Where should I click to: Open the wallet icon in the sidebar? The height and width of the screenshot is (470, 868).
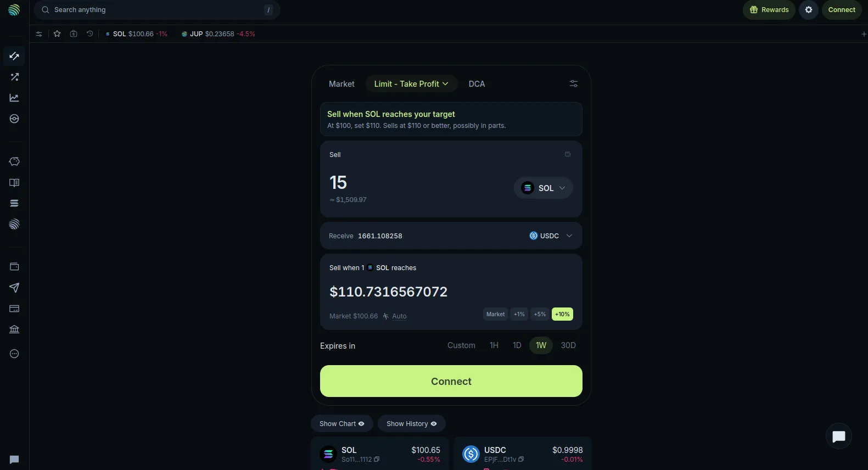point(14,266)
